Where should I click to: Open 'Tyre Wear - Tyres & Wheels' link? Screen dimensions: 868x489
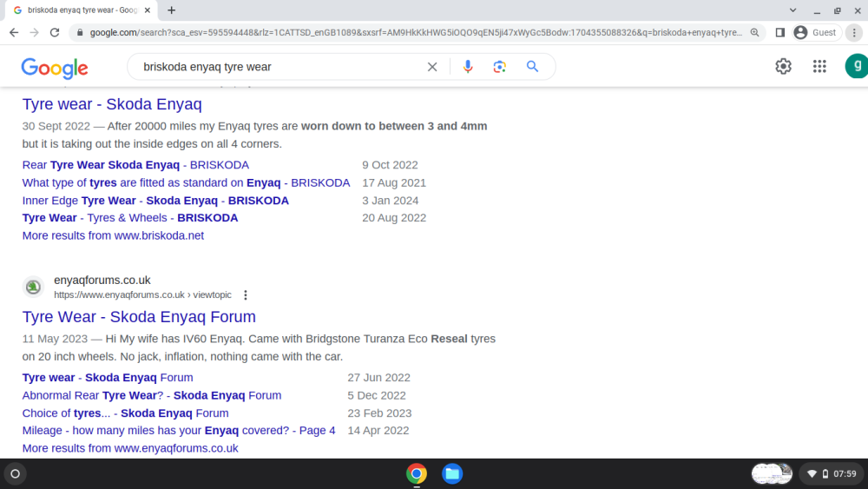click(x=130, y=218)
